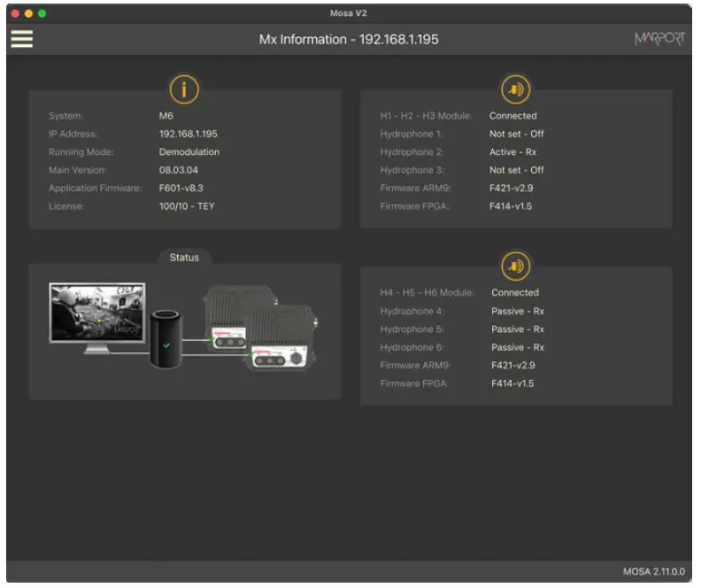Click Hydrophone 3 value 'Not set - Off'
Image resolution: width=701 pixels, height=588 pixels.
[516, 170]
